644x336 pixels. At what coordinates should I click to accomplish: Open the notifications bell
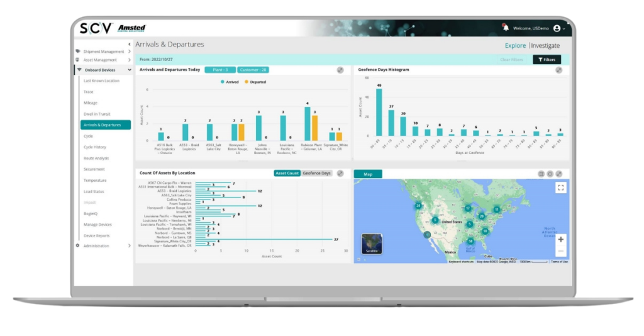point(505,27)
